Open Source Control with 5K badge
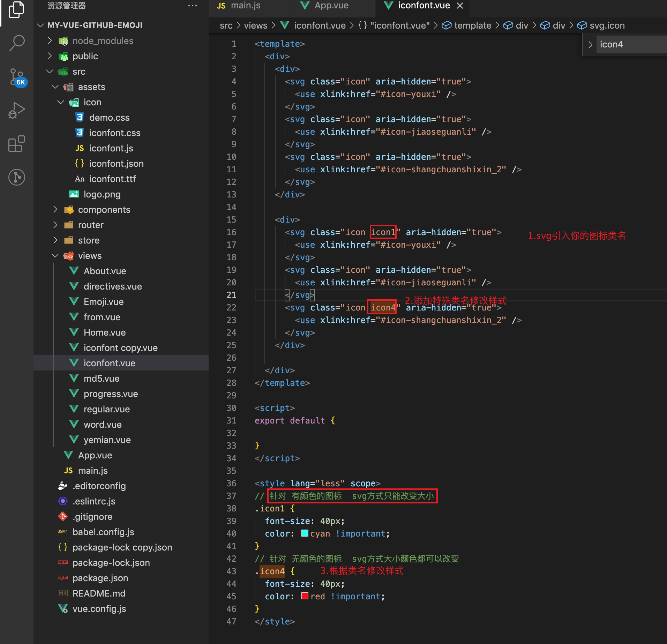 [x=17, y=77]
